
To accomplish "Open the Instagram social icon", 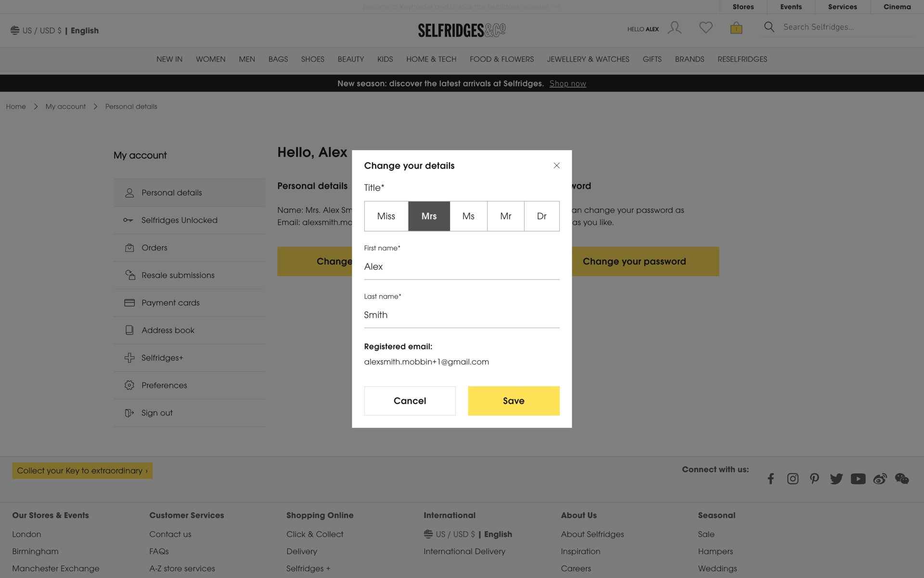I will [793, 478].
